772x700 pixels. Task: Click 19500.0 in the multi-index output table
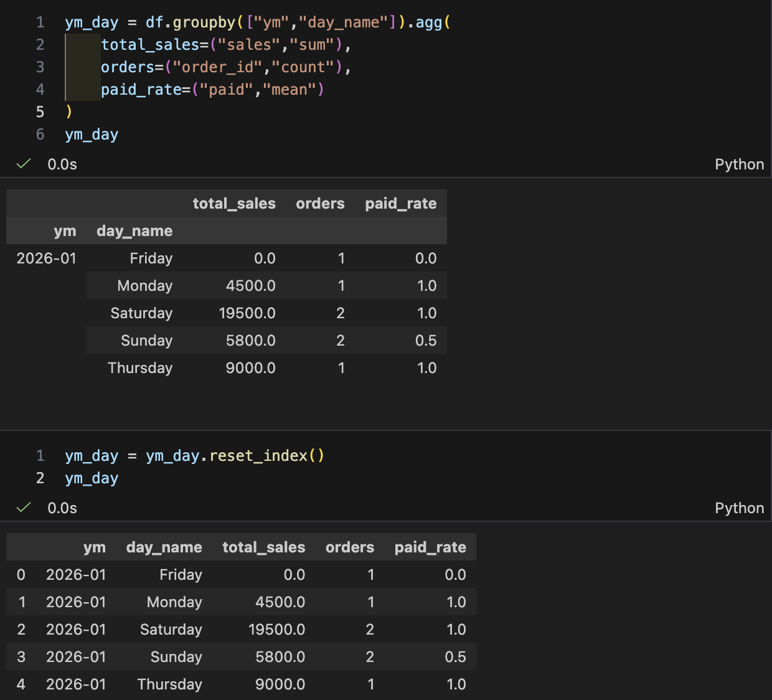(x=247, y=313)
